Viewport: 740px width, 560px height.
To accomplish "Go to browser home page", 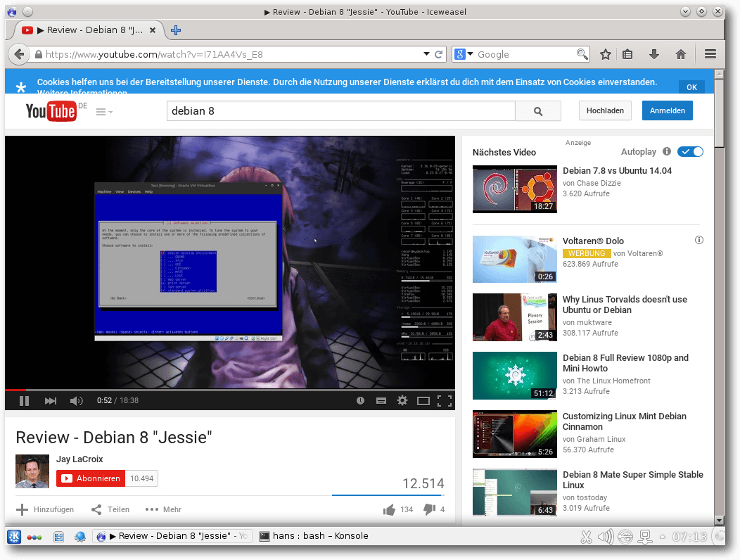I will (x=680, y=54).
